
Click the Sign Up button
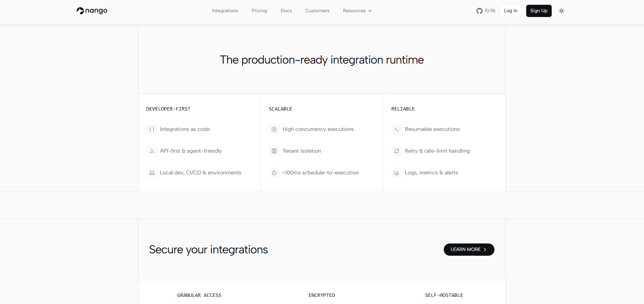(539, 11)
